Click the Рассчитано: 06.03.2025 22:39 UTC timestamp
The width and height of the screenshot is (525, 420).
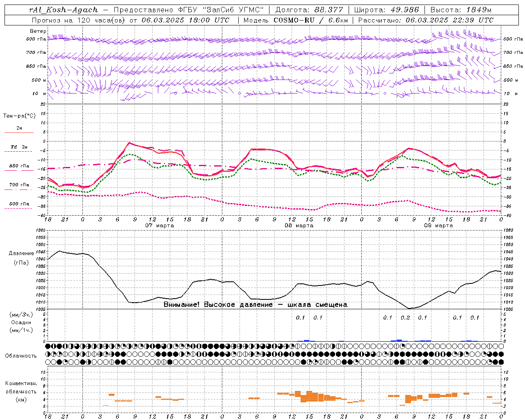(426, 20)
